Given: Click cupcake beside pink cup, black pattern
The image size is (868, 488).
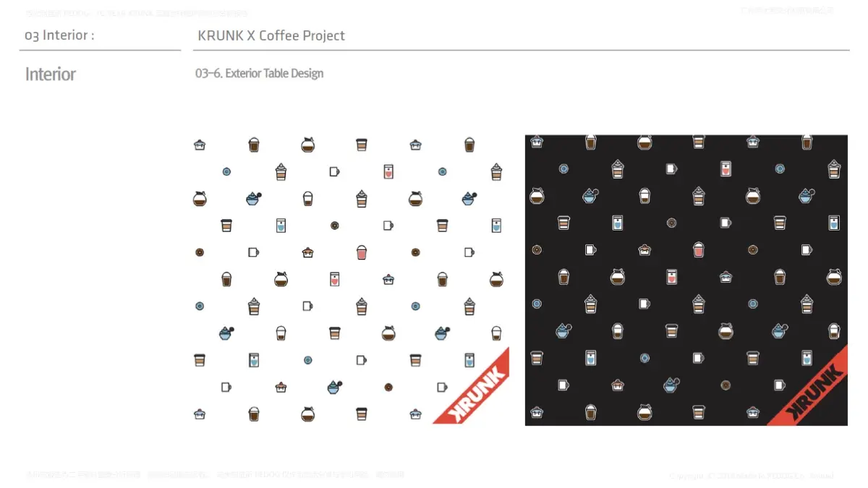Looking at the screenshot, I should tap(644, 250).
